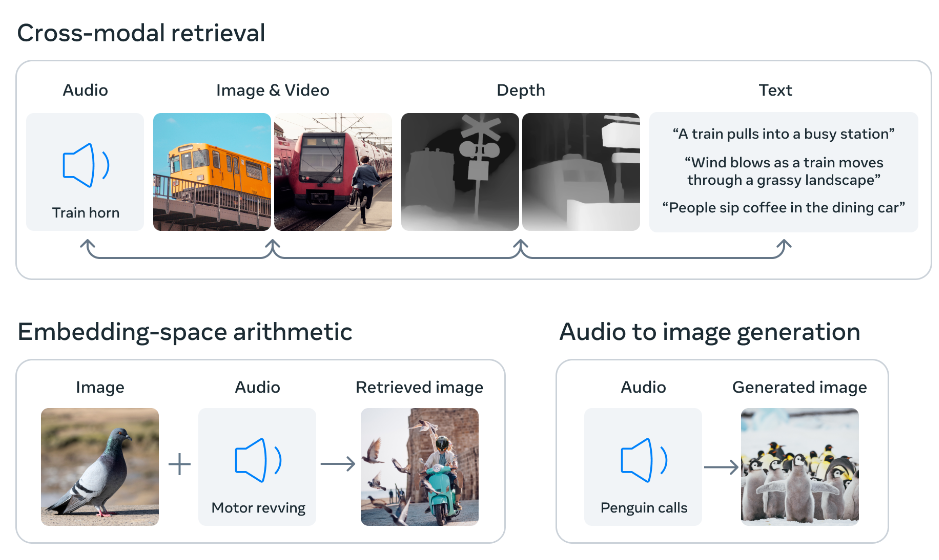The height and width of the screenshot is (560, 939).
Task: Click the "Generated image" label
Action: pyautogui.click(x=800, y=388)
